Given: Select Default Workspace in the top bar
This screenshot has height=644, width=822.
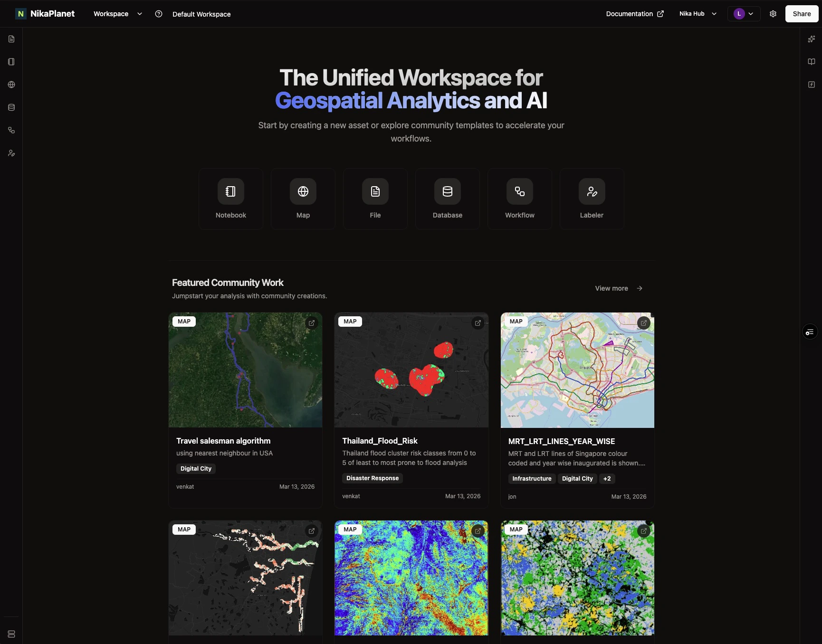Looking at the screenshot, I should coord(201,14).
